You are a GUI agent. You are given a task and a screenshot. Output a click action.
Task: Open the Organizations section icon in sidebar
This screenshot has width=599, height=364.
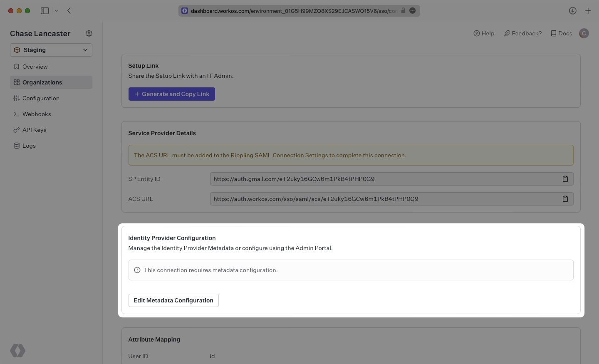point(17,82)
